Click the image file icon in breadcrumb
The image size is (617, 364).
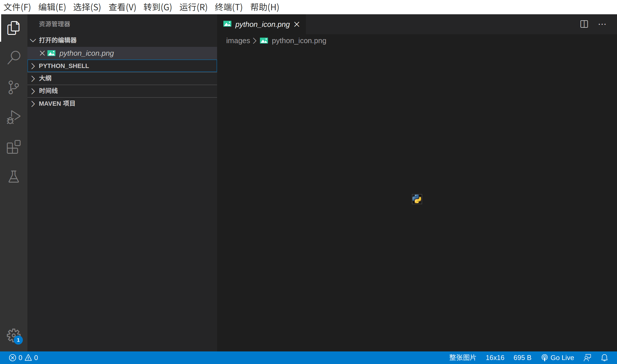coord(264,41)
